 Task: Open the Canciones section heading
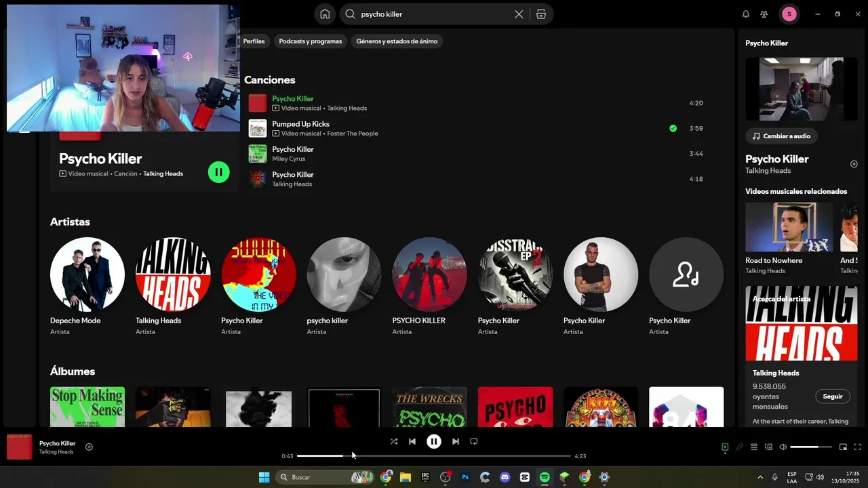tap(270, 80)
